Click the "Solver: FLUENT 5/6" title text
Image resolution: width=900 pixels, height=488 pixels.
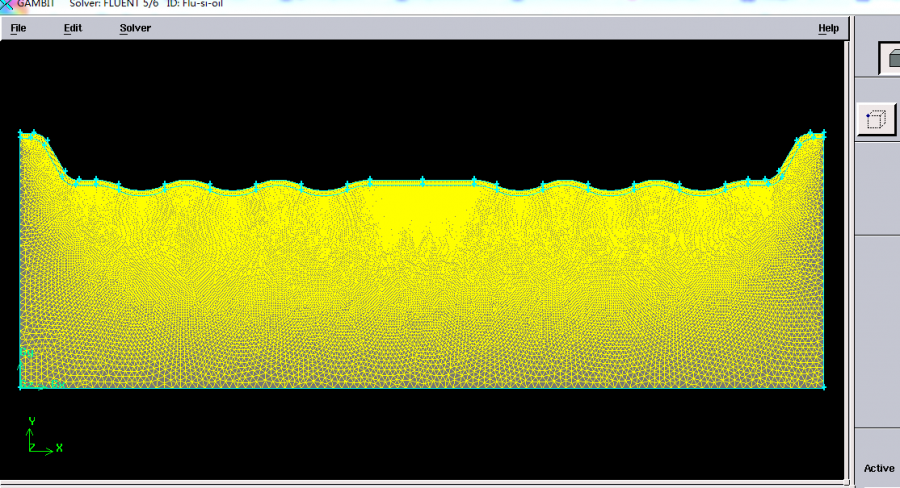pos(114,4)
